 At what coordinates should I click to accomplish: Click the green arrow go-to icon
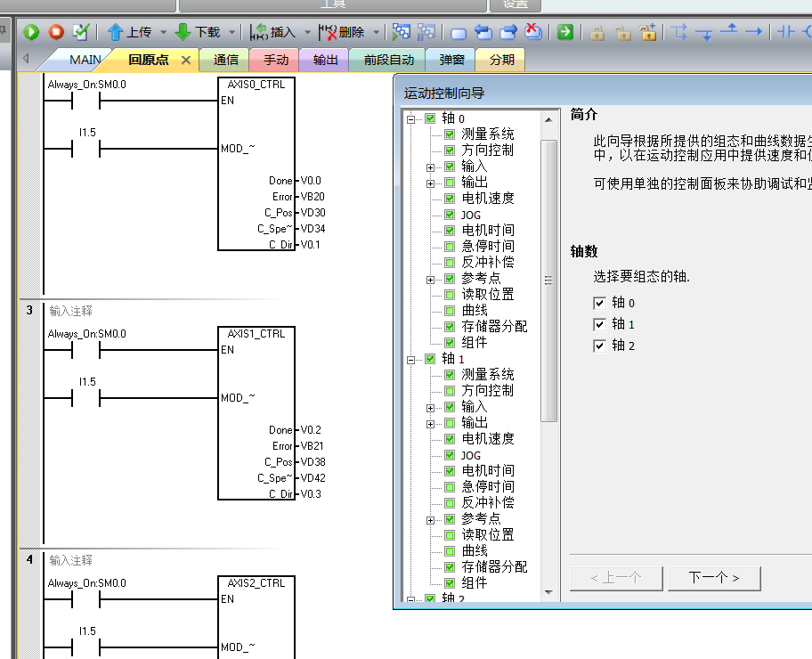point(564,32)
